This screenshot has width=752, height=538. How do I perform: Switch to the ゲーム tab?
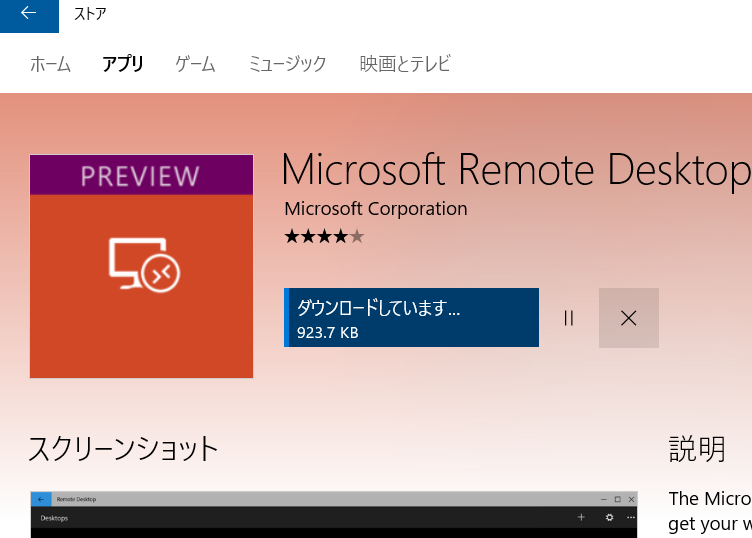point(195,64)
